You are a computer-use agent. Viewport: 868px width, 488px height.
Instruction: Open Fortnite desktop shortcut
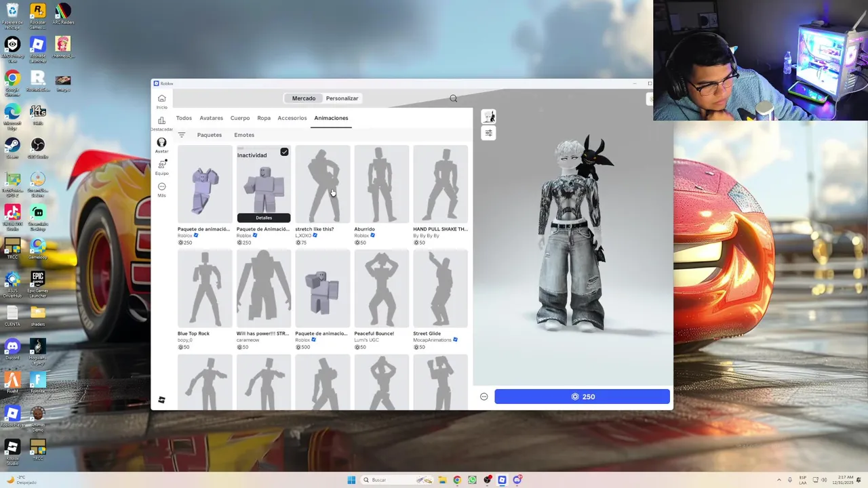pyautogui.click(x=38, y=383)
